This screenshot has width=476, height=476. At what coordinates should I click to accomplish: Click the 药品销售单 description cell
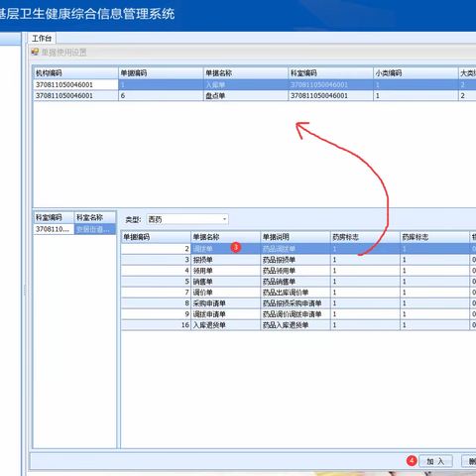point(296,282)
